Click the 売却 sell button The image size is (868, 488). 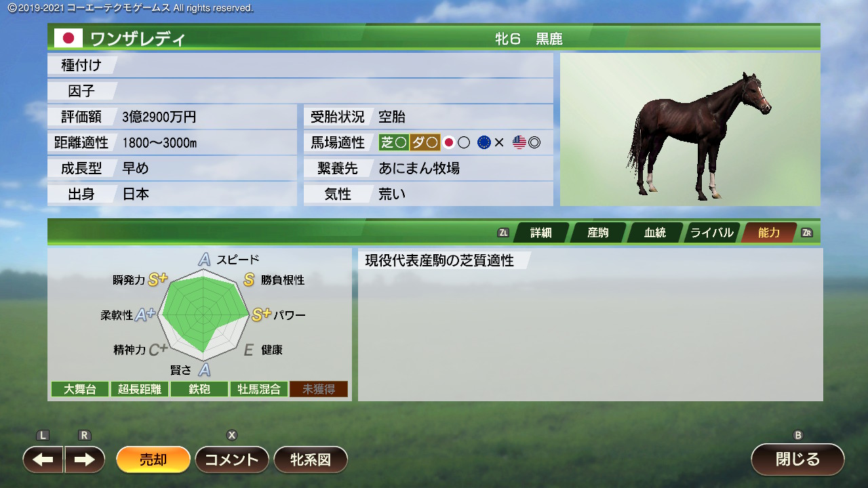pos(153,460)
